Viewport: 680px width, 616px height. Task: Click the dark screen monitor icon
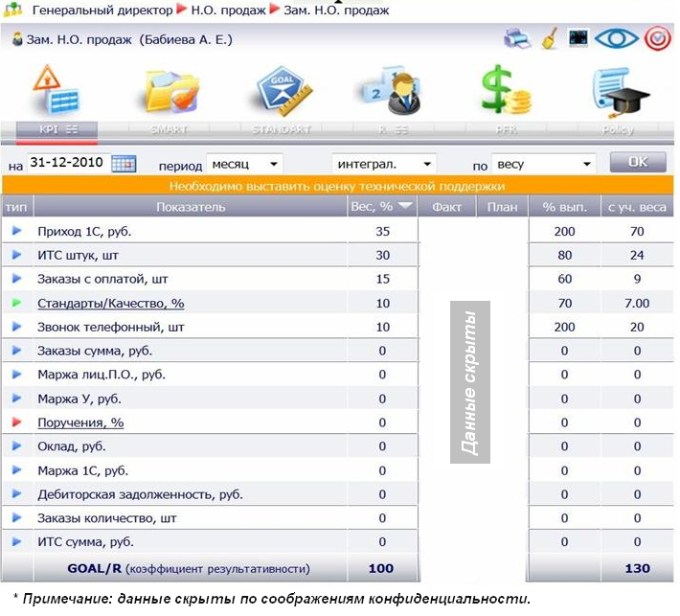[578, 38]
